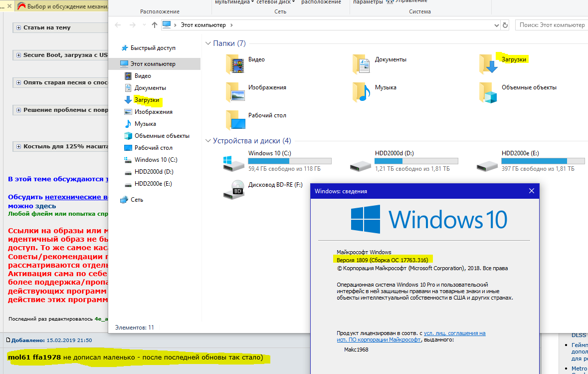Click the 397 ГБ свободно из 1,81 ТБ text

point(538,169)
